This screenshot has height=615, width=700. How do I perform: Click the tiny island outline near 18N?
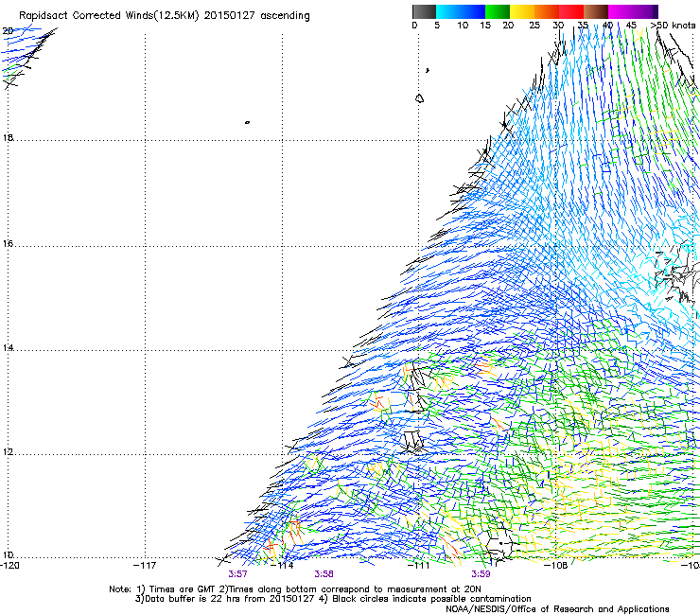[x=247, y=122]
